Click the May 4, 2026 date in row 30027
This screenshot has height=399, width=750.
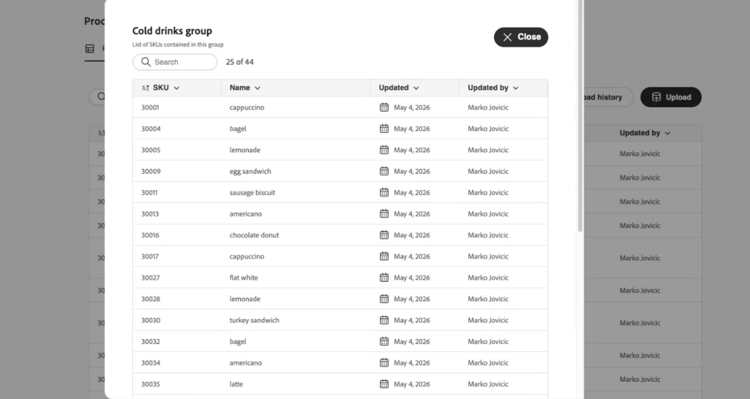pyautogui.click(x=412, y=278)
